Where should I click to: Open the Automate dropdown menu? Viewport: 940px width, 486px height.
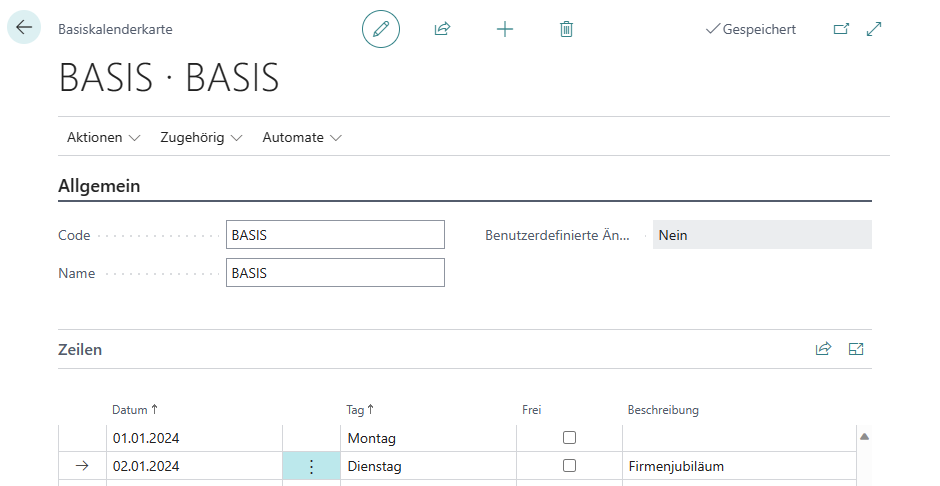[x=302, y=137]
